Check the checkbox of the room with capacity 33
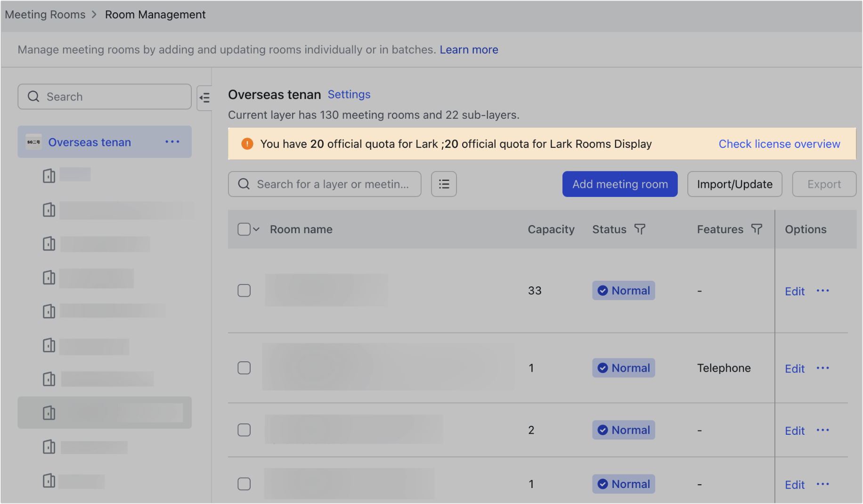The image size is (863, 504). [244, 291]
